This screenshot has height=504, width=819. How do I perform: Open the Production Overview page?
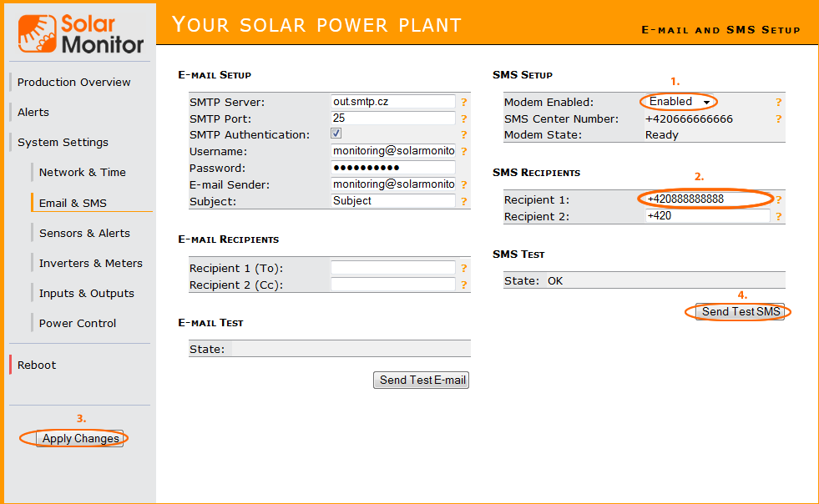(73, 82)
